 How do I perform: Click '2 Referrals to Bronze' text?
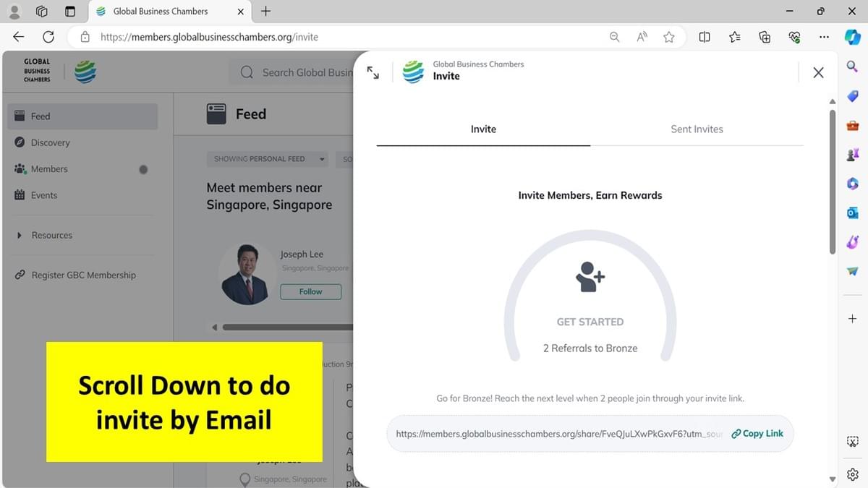pos(590,348)
